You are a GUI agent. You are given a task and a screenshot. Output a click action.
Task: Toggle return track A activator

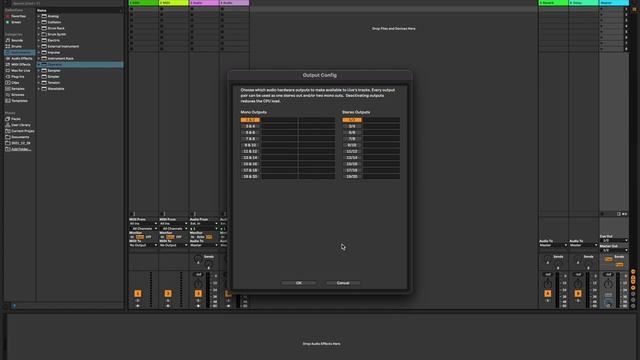[548, 293]
